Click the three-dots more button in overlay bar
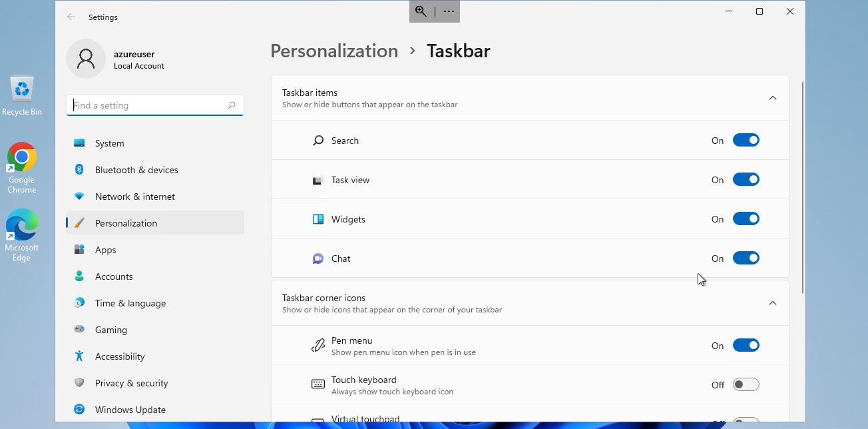Screen dimensions: 868x429 click(449, 11)
